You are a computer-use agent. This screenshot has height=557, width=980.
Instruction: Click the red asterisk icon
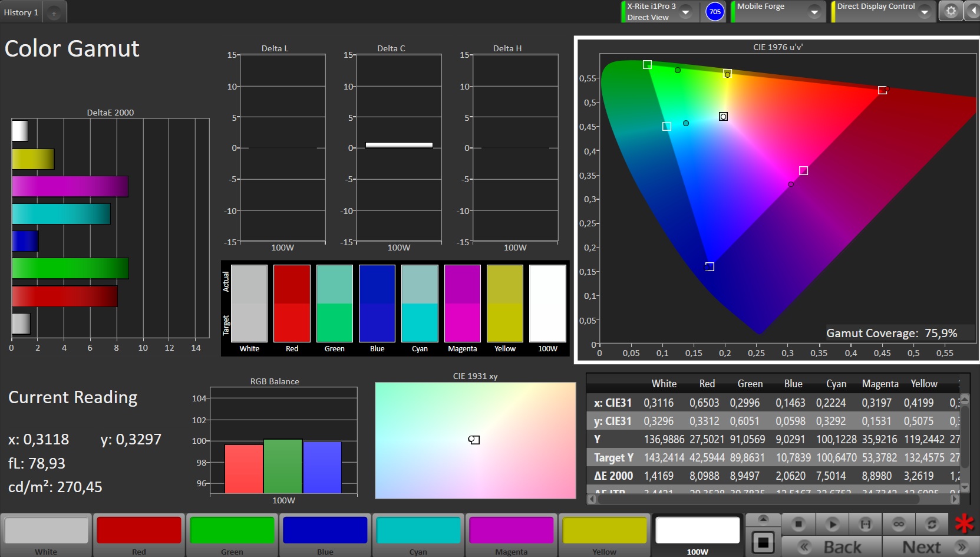(x=964, y=523)
